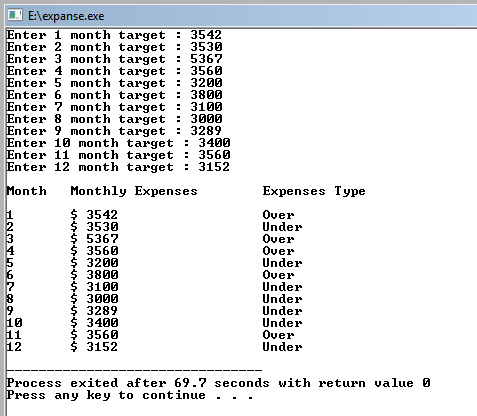Click 'Enter 3 month target : 5367' line
The height and width of the screenshot is (416, 477).
coord(114,59)
